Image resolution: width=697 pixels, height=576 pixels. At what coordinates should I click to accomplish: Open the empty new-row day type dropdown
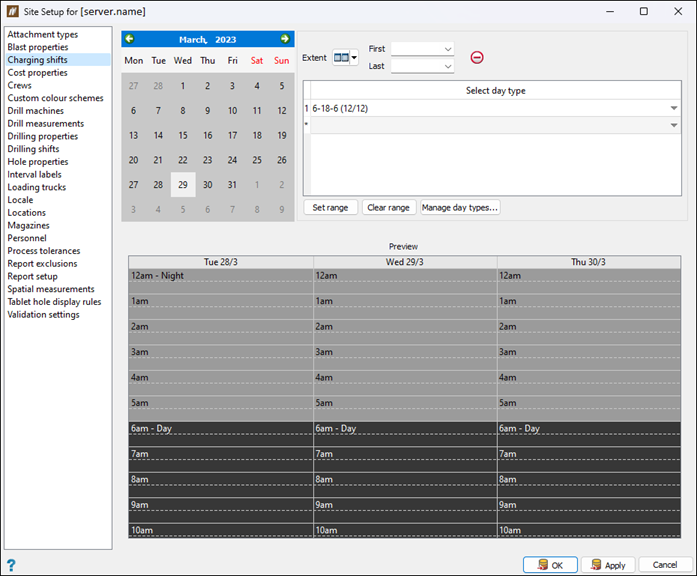coord(673,125)
